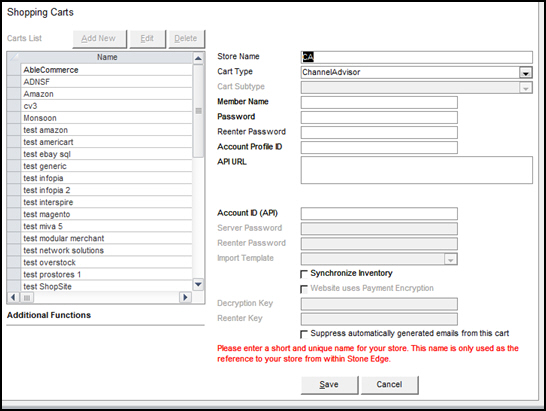
Task: Click the select-all corner cell beside Name header
Action: 14,57
